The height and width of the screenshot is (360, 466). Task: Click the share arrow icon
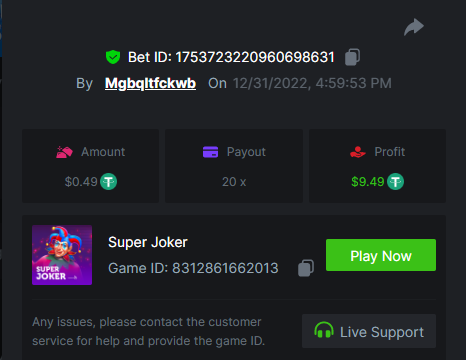click(x=414, y=27)
